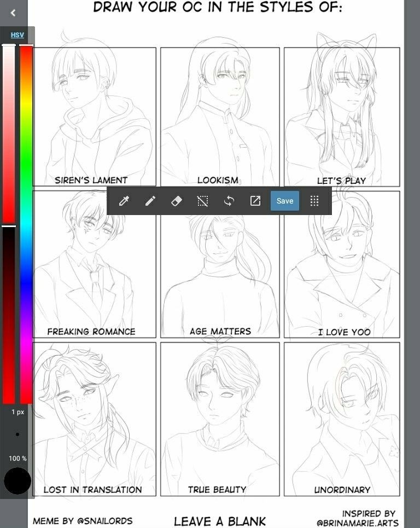The height and width of the screenshot is (528, 420).
Task: Tap the Unordinary panel drawing
Action: (x=342, y=419)
